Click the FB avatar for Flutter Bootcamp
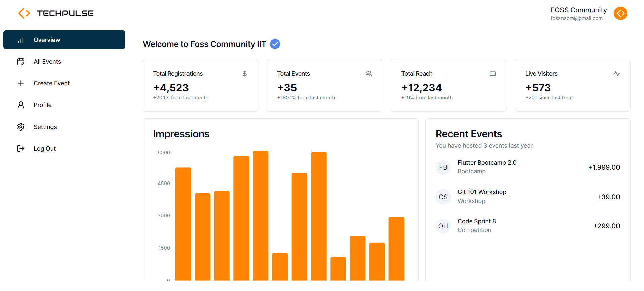The height and width of the screenshot is (291, 644). pyautogui.click(x=443, y=167)
